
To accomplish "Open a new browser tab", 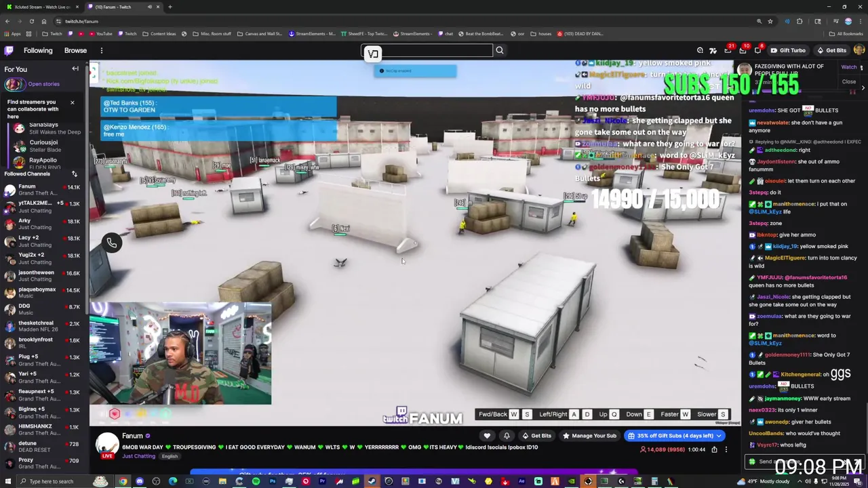I will pos(170,7).
